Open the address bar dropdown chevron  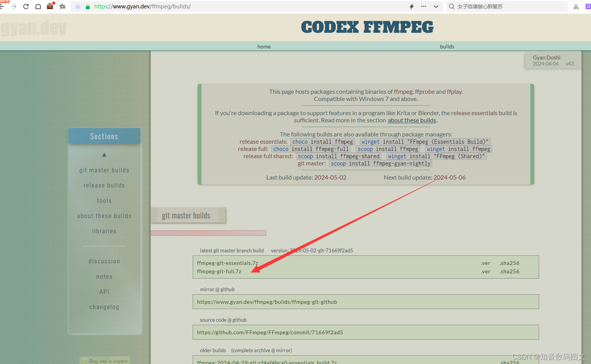click(436, 6)
